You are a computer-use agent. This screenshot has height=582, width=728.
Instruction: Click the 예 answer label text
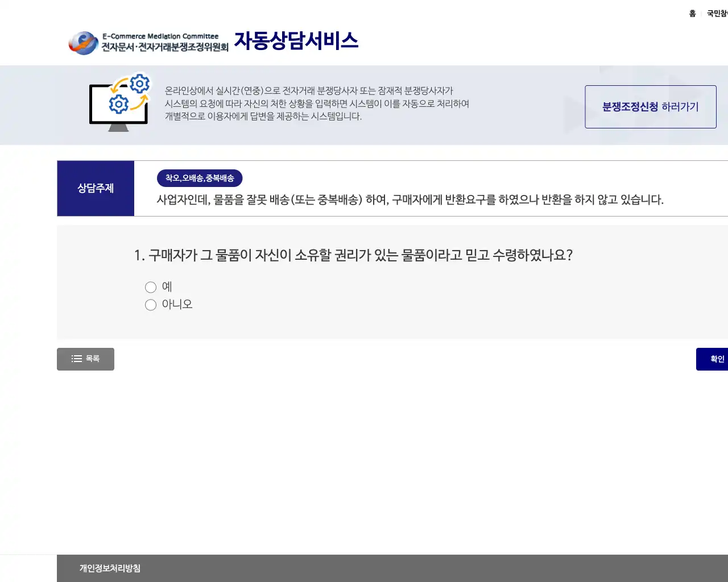167,287
